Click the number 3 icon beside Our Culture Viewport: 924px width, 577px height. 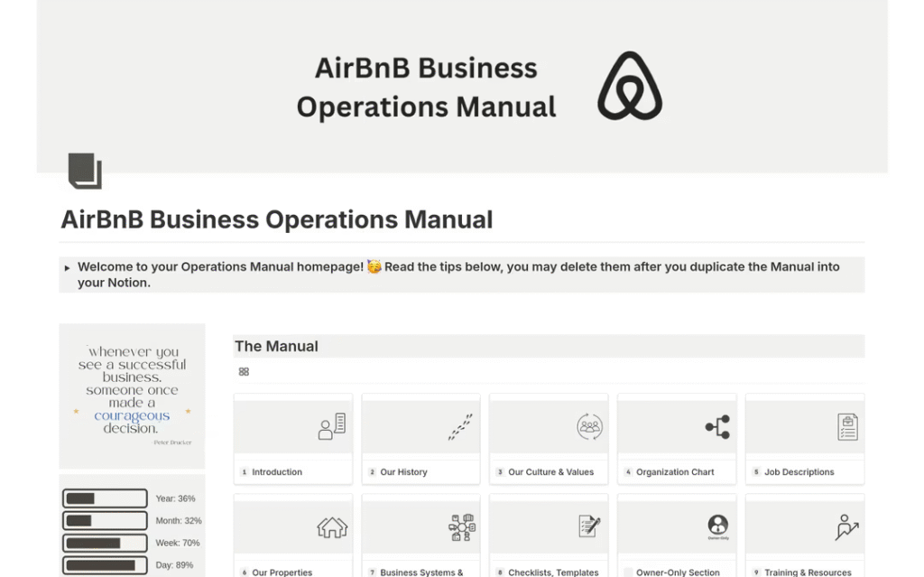click(500, 472)
